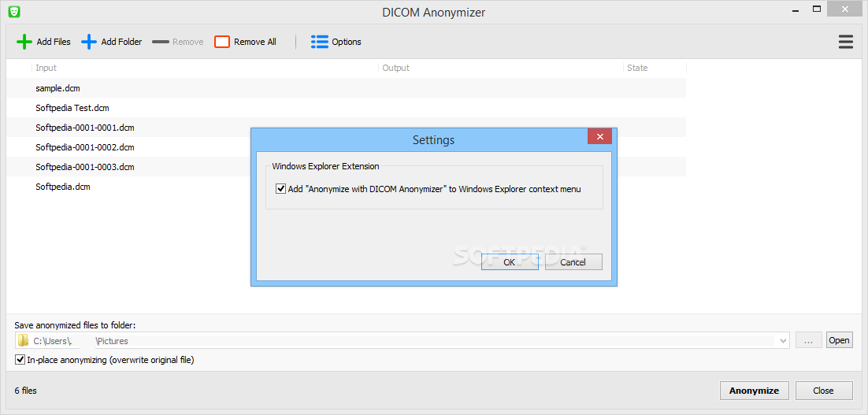
Task: Toggle In-place anonymizing checkbox
Action: point(20,360)
